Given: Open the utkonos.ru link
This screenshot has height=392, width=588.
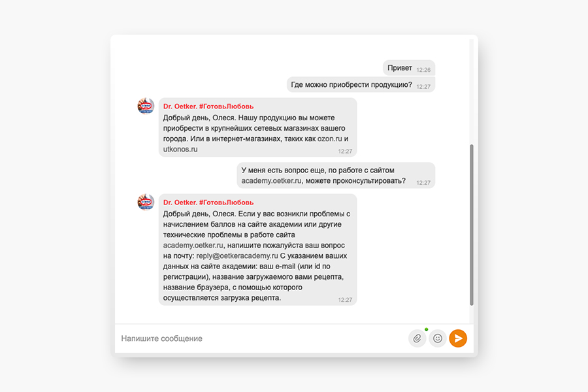Looking at the screenshot, I should click(x=180, y=150).
